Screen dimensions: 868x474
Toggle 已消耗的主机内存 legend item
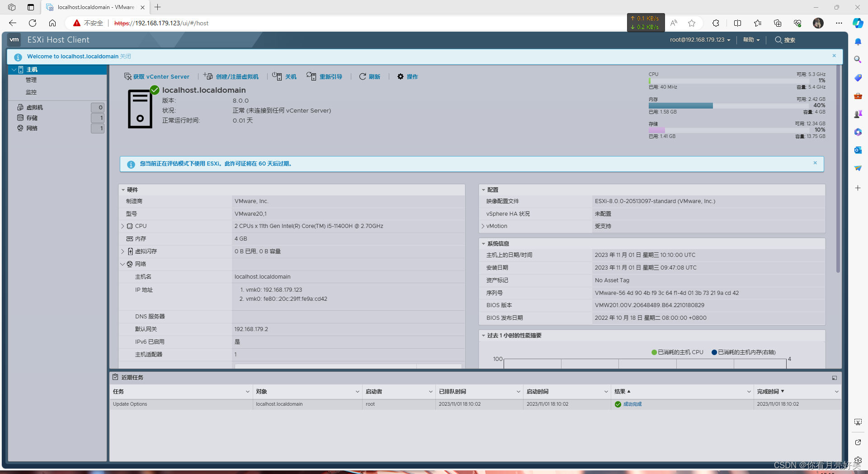coord(744,352)
